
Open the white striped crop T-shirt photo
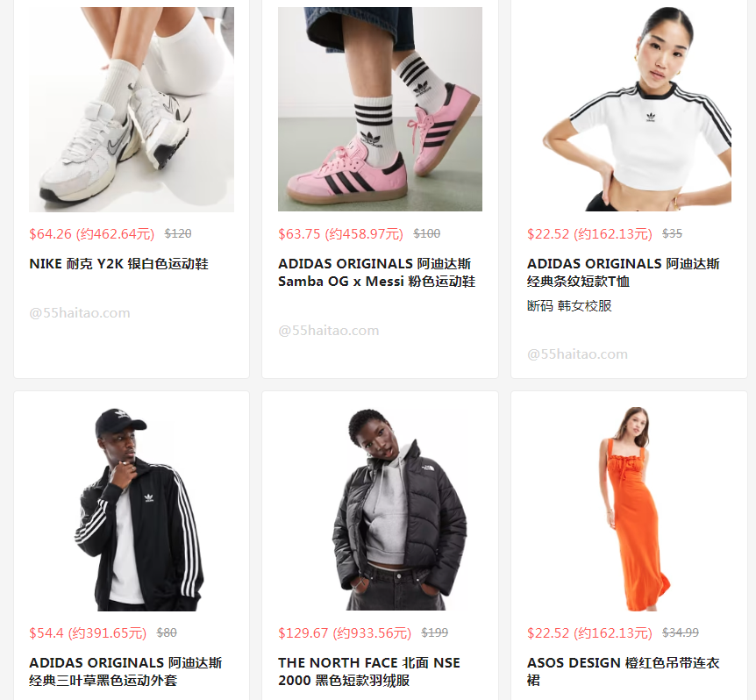click(629, 109)
